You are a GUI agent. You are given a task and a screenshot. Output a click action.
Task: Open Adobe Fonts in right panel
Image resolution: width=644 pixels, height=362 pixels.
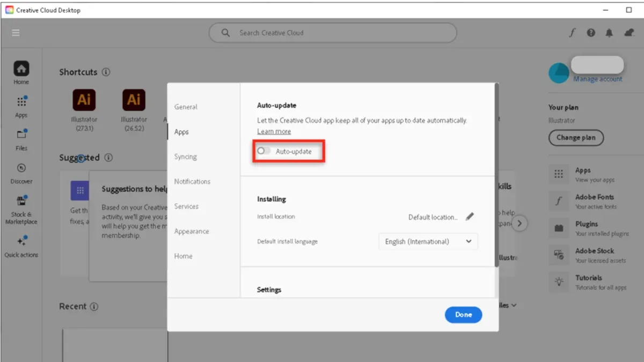tap(588, 202)
